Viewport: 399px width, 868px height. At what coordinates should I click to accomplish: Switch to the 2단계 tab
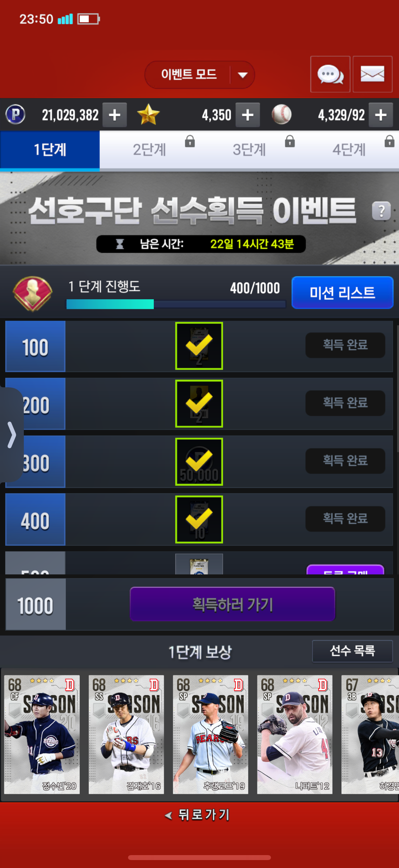point(150,150)
